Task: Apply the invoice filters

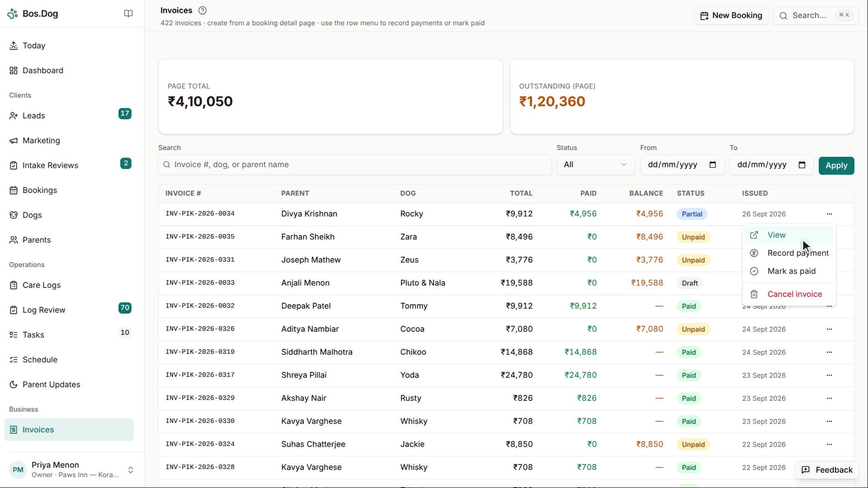Action: click(836, 165)
